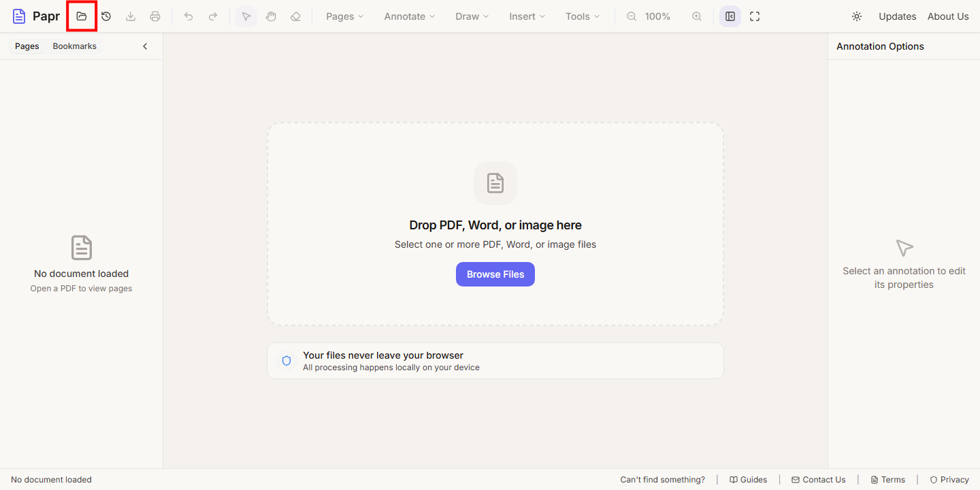Zoom out with the magnifier minus icon
The height and width of the screenshot is (490, 980).
click(x=632, y=16)
